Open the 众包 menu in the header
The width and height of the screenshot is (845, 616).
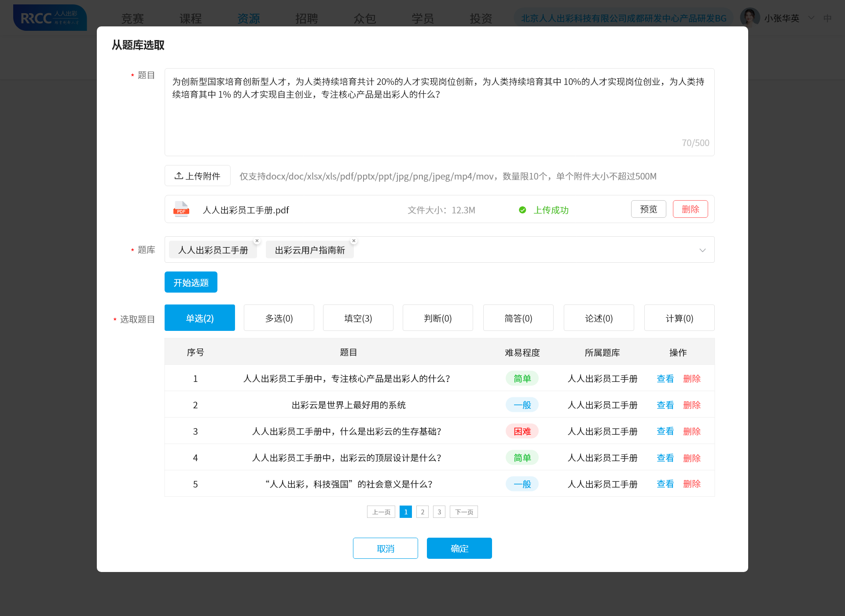click(365, 18)
